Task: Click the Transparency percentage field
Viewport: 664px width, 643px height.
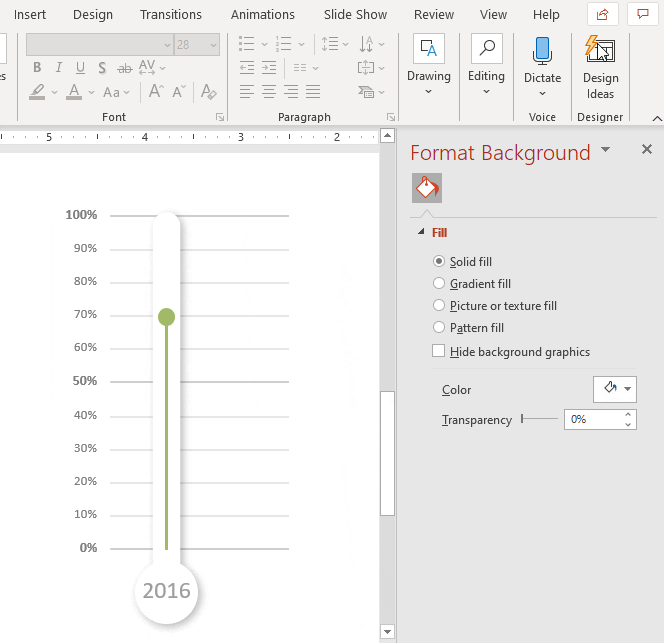Action: pyautogui.click(x=594, y=419)
